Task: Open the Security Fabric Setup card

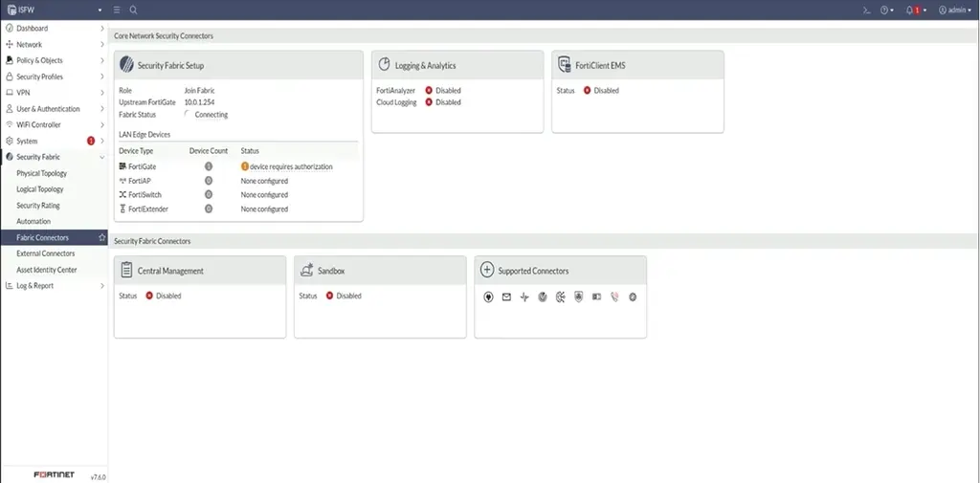Action: 238,136
